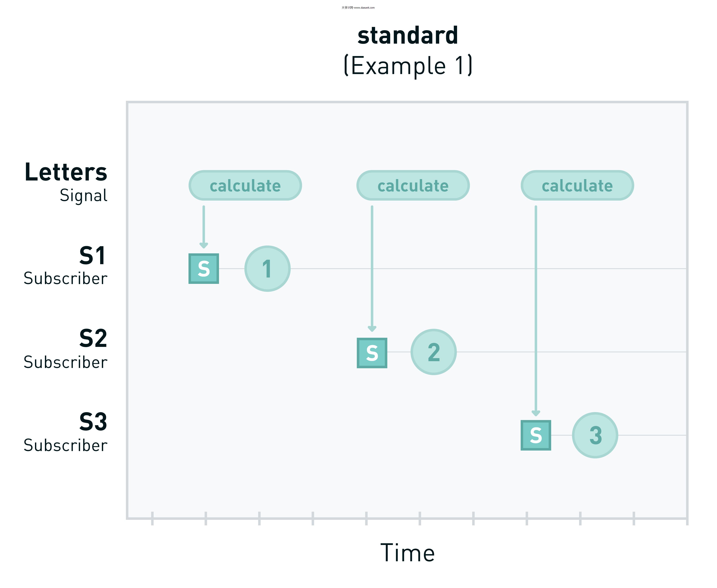Viewport: 717px width, 588px height.
Task: Select the circle marked 1
Action: click(267, 269)
